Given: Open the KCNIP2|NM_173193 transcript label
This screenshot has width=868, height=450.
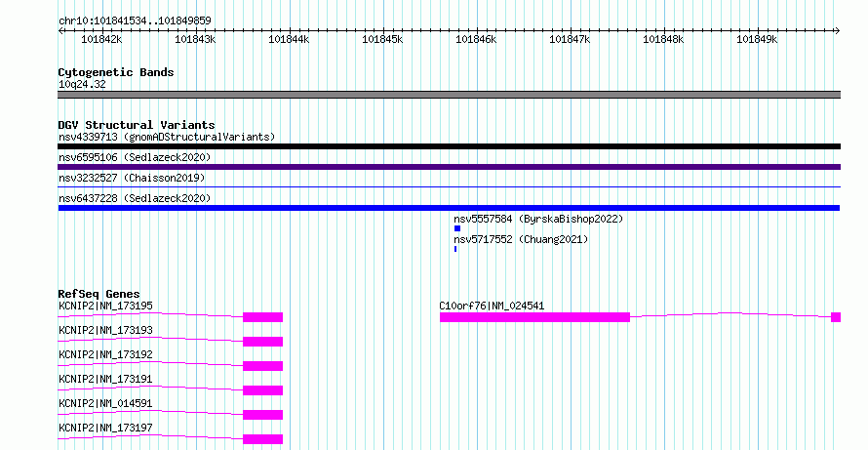Looking at the screenshot, I should tap(105, 330).
